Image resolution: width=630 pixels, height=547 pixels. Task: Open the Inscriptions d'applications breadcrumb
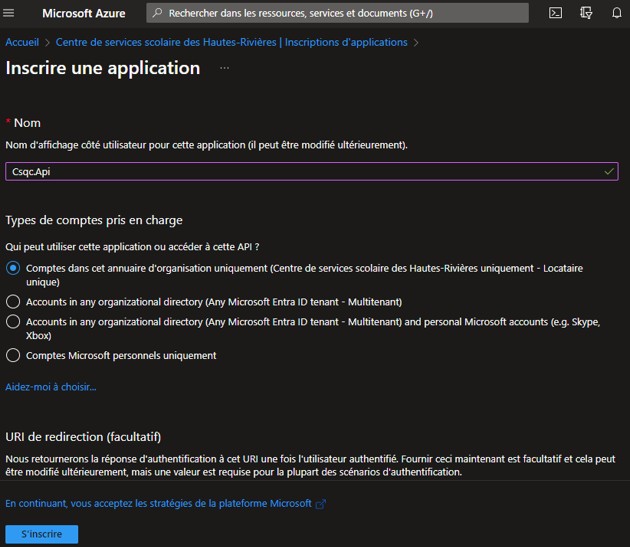(231, 42)
